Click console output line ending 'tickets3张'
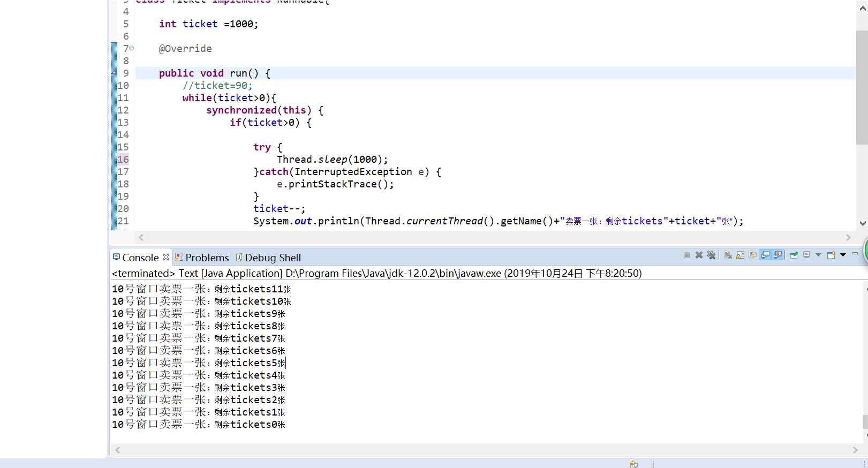This screenshot has width=868, height=468. point(199,388)
